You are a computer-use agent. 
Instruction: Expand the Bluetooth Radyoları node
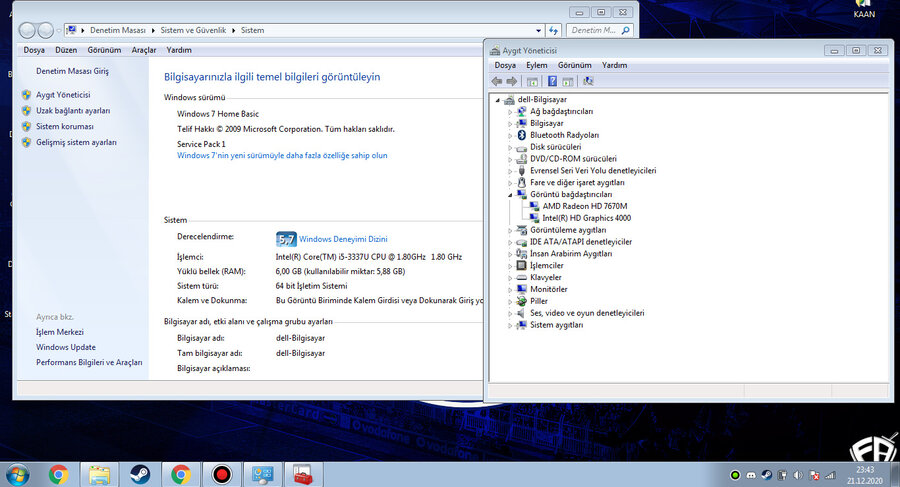(x=510, y=136)
